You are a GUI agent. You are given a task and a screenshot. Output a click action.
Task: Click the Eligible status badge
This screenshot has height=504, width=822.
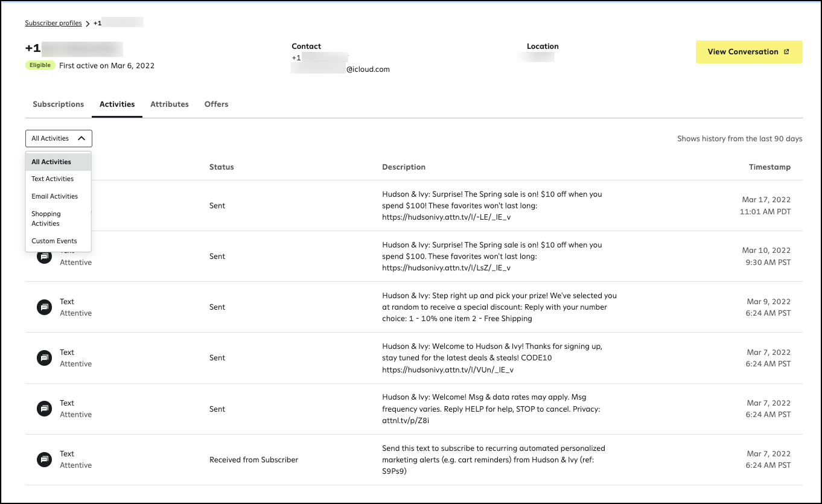[x=40, y=65]
